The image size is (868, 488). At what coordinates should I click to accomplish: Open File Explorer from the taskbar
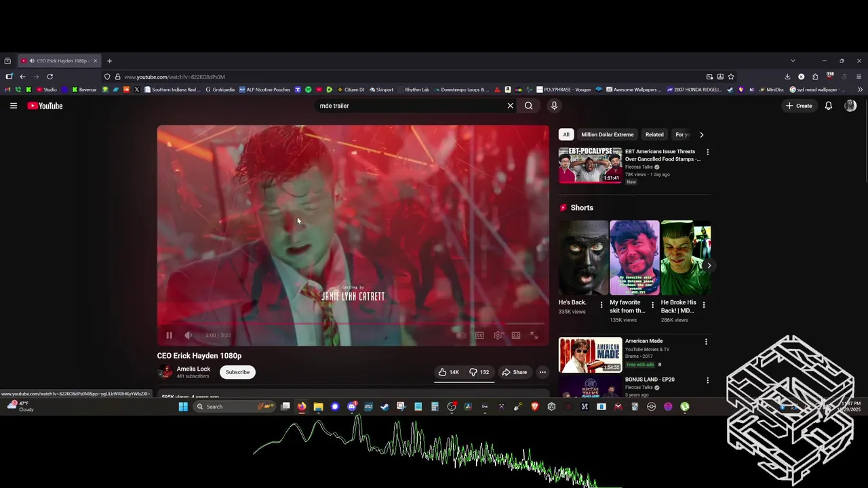click(318, 407)
